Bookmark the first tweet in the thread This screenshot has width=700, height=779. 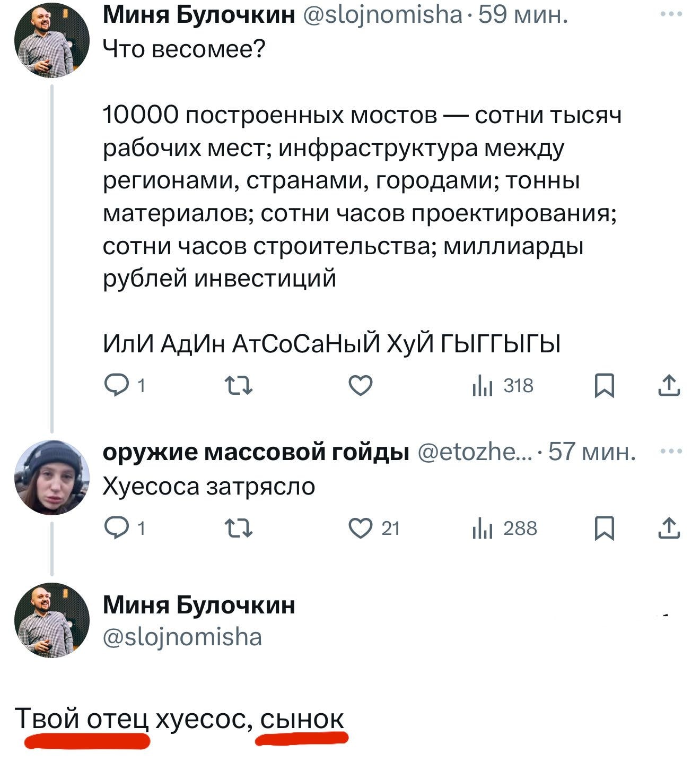click(x=604, y=386)
